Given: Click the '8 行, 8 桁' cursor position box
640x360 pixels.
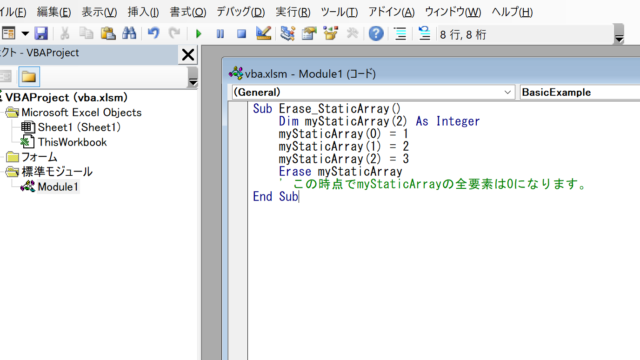Looking at the screenshot, I should click(524, 35).
